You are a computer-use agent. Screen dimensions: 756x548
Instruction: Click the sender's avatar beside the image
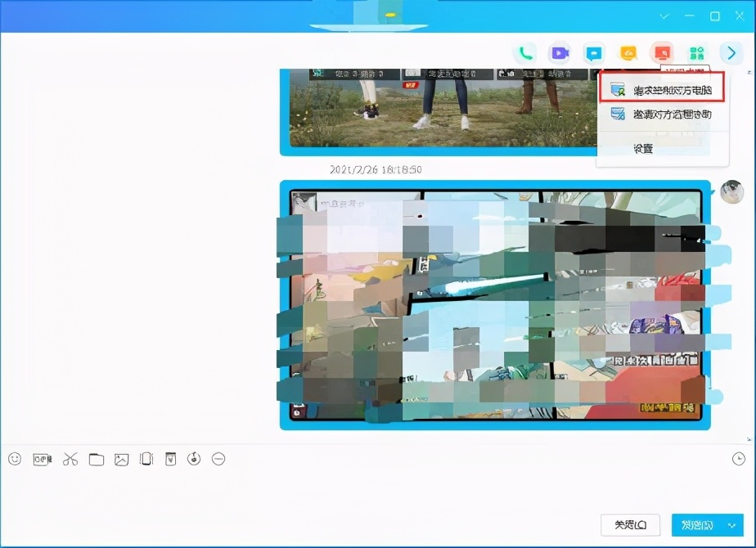732,192
